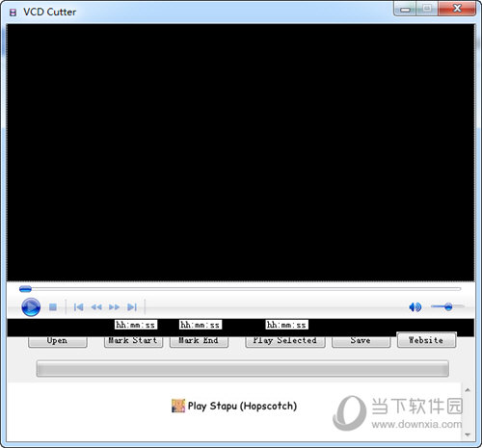Save the cut clip

coord(361,341)
